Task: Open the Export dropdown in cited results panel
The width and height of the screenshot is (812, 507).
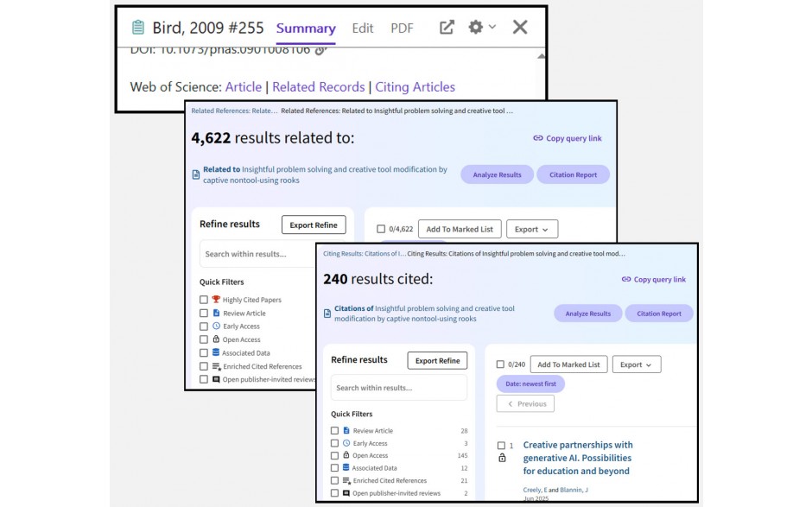Action: [637, 364]
